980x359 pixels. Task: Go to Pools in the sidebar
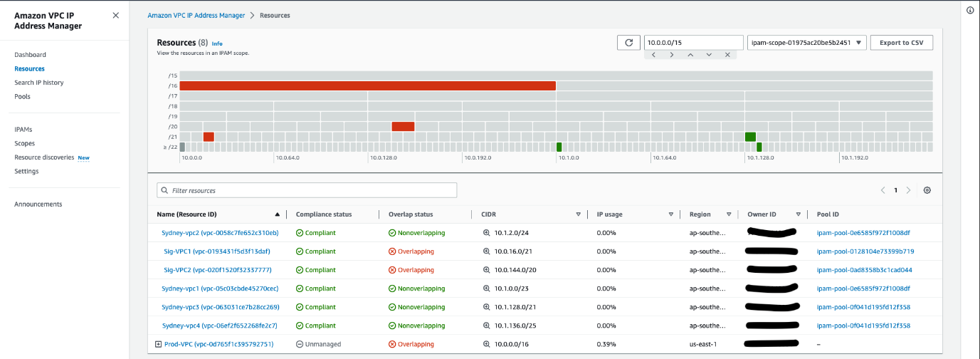[x=22, y=97]
